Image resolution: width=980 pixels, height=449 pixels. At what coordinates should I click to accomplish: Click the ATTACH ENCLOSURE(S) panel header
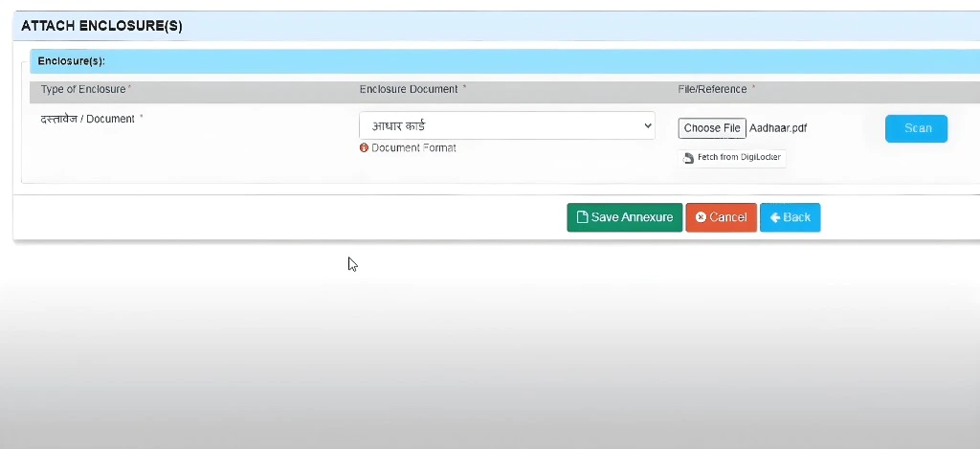click(x=101, y=27)
